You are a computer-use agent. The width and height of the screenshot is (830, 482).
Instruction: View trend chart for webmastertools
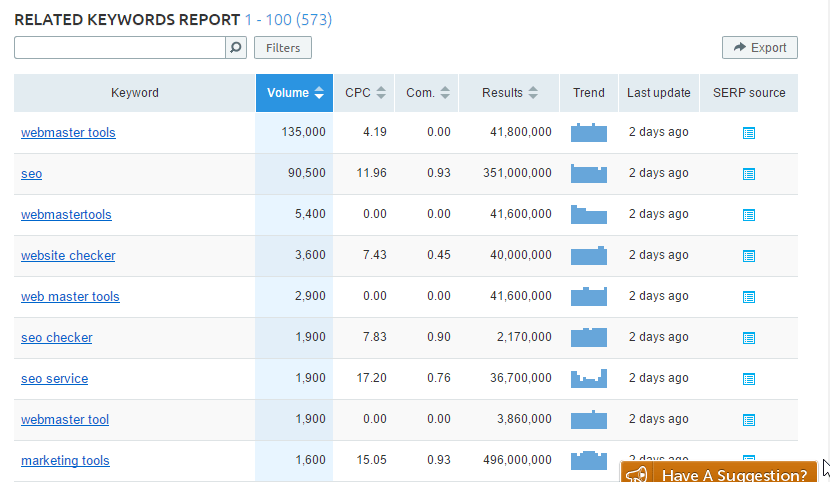pos(589,214)
